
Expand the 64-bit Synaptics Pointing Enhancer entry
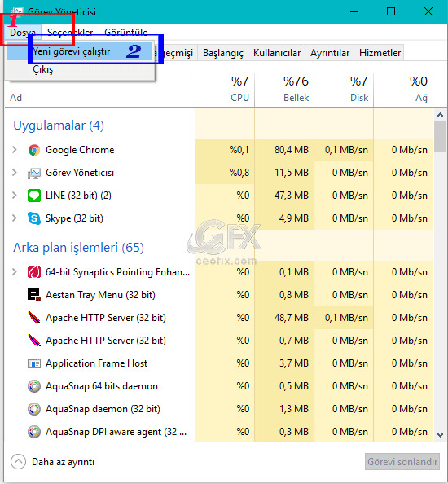pyautogui.click(x=14, y=272)
